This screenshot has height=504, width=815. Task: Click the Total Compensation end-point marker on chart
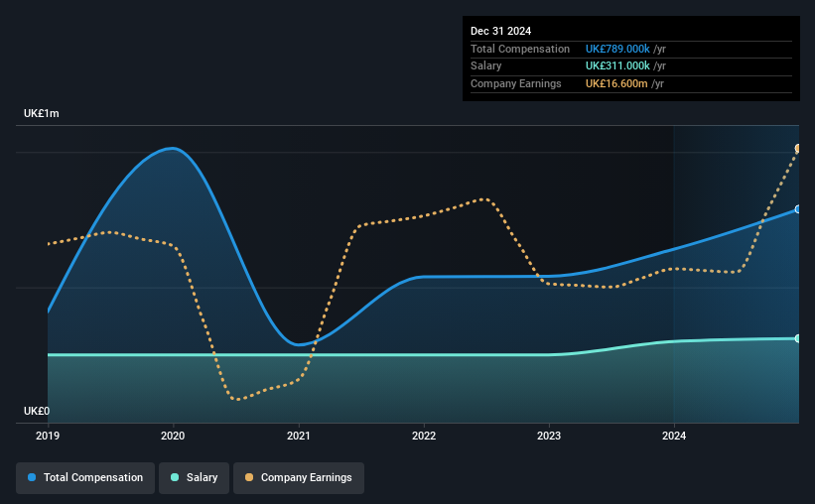point(797,209)
